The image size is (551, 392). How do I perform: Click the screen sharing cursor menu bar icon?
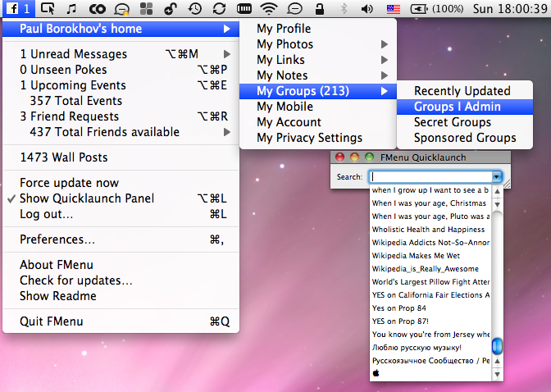[48, 8]
